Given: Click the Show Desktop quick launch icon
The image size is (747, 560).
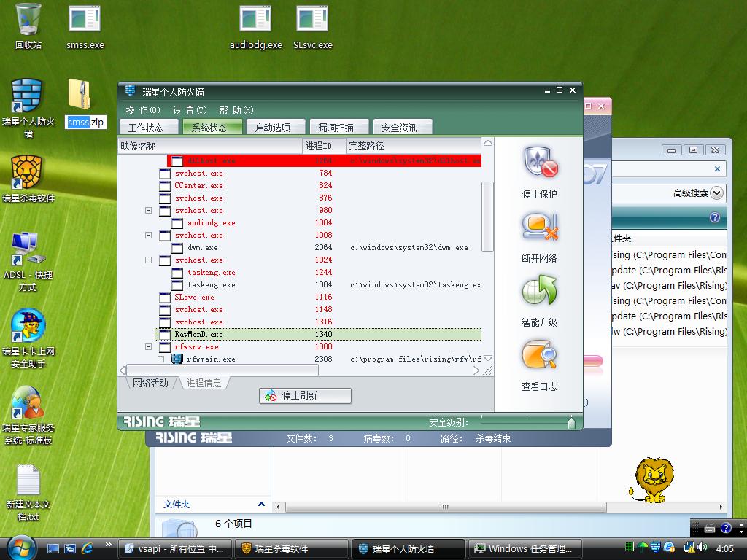Looking at the screenshot, I should coord(53,548).
